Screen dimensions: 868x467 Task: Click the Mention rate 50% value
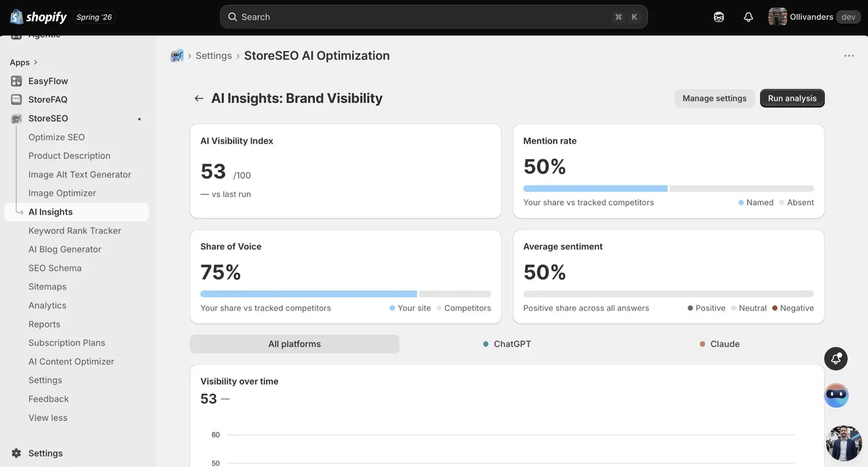[545, 167]
